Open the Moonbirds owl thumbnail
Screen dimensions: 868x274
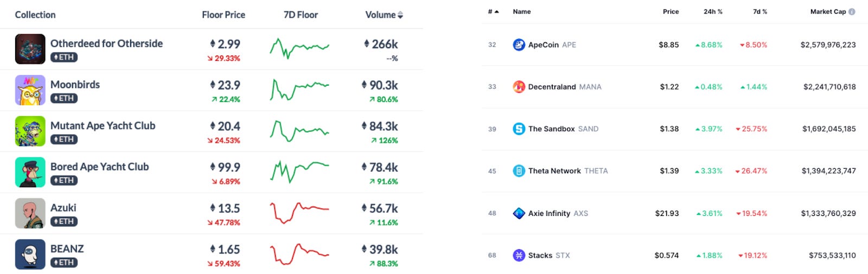coord(30,90)
